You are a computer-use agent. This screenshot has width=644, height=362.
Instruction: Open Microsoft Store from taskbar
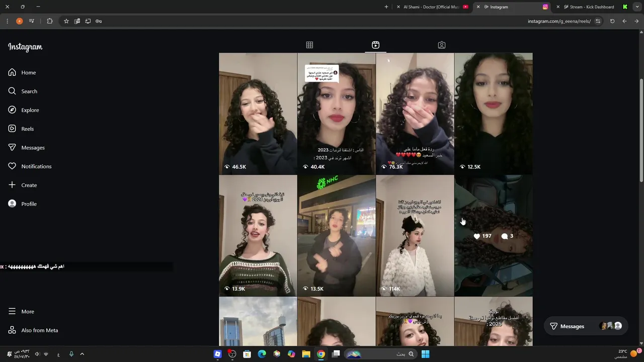coord(247,354)
